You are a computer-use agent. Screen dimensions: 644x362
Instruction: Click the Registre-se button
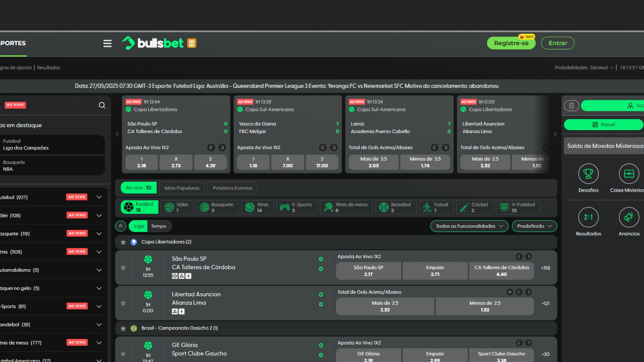[x=511, y=43]
